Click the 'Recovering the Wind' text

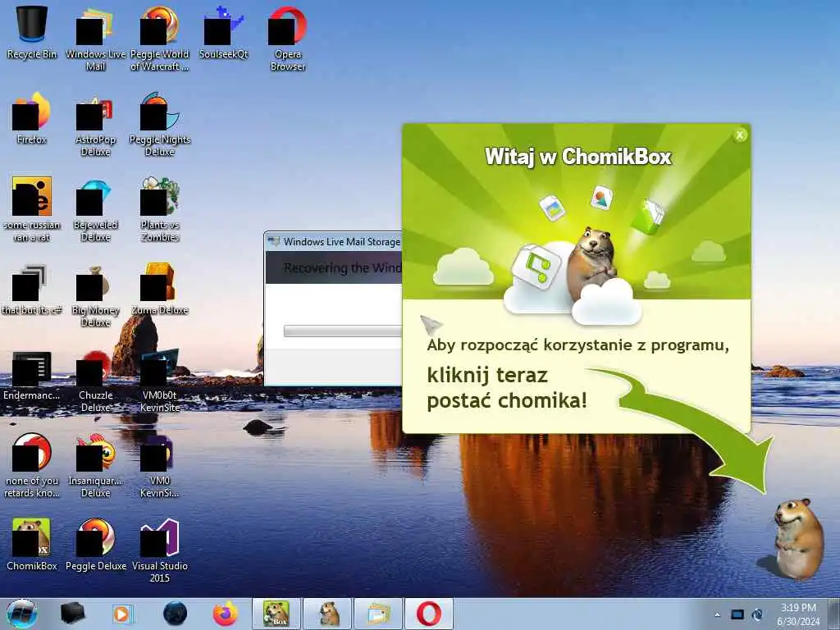coord(342,268)
